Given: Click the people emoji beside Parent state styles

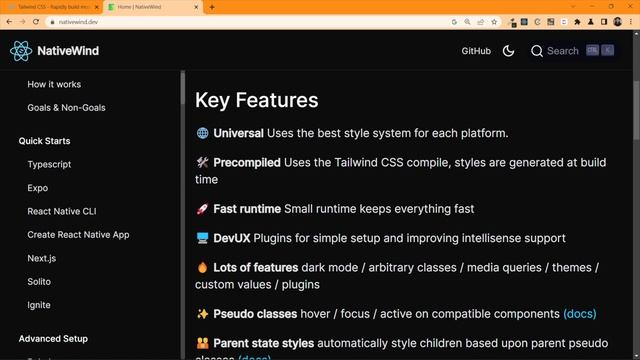Looking at the screenshot, I should pos(202,343).
